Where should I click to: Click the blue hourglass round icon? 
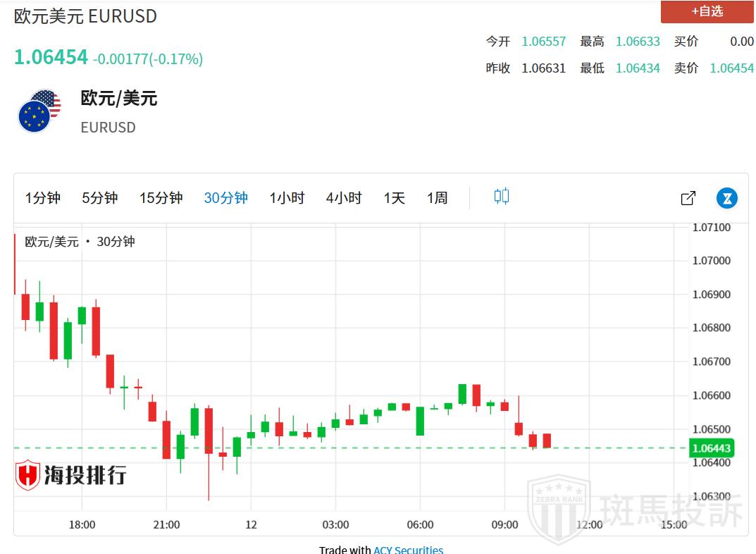click(x=726, y=199)
